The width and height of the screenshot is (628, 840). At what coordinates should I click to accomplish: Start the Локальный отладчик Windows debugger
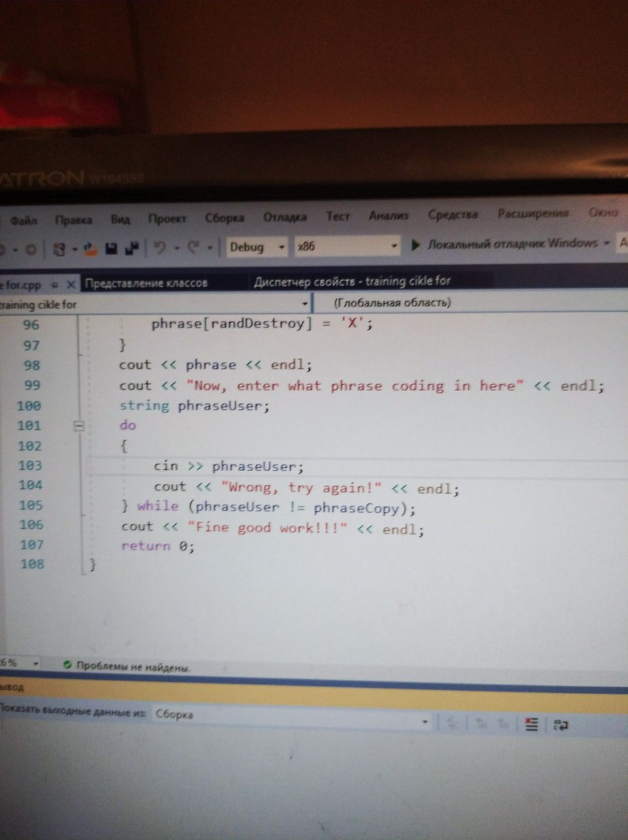[504, 244]
